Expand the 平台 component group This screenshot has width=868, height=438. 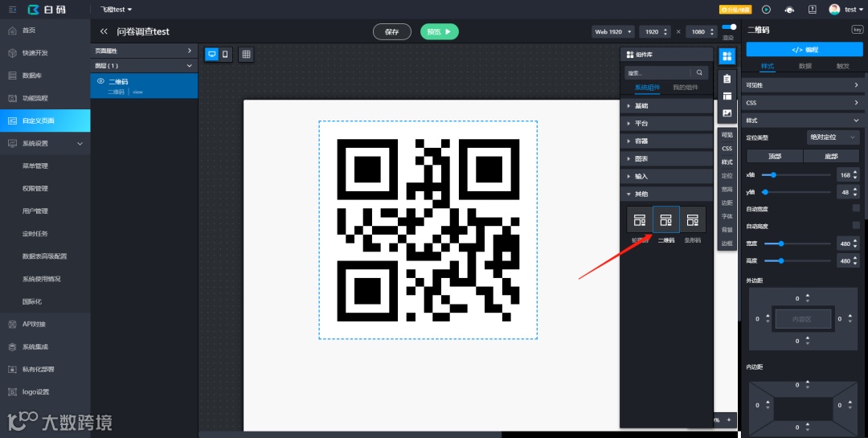(x=666, y=124)
